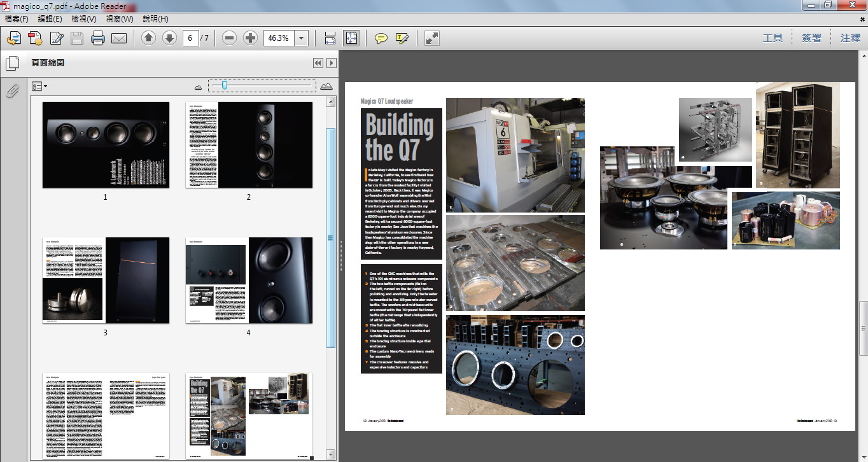868x462 pixels.
Task: Zoom out with the minus button
Action: pos(230,38)
